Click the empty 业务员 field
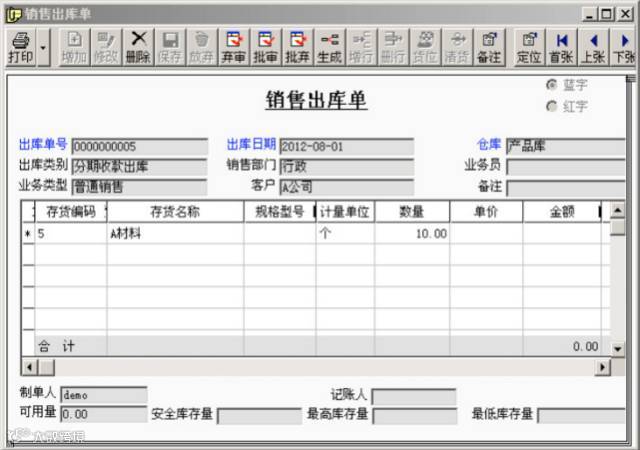Viewport: 640px width, 450px height. point(566,167)
